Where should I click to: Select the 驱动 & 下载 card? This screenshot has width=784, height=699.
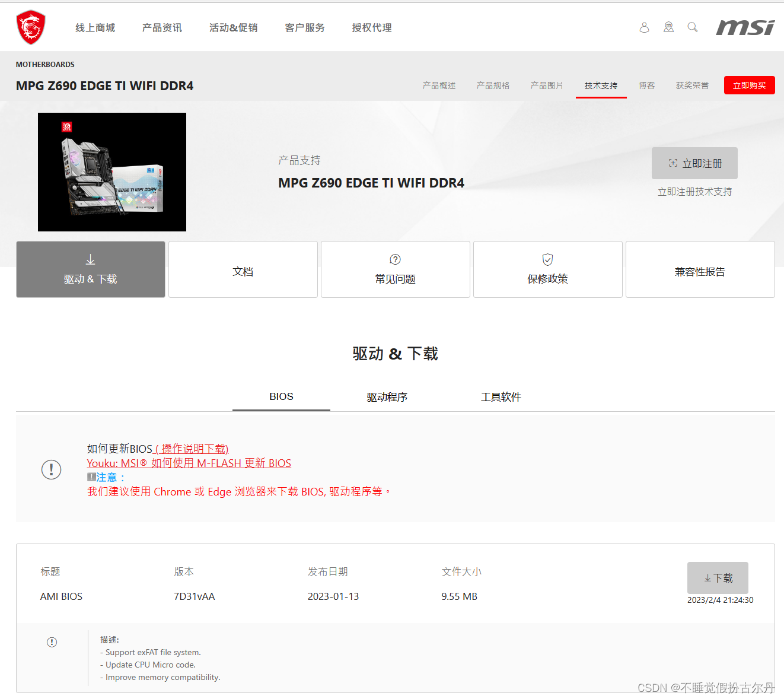point(91,269)
